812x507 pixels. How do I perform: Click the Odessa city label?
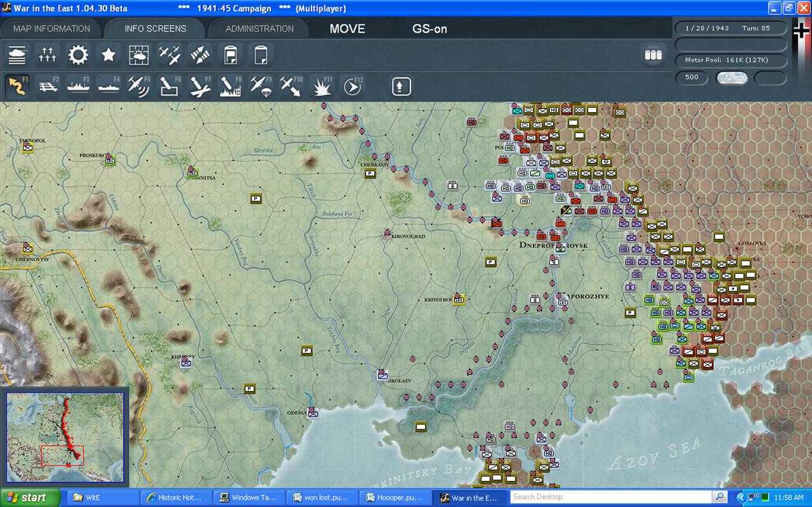[x=296, y=413]
